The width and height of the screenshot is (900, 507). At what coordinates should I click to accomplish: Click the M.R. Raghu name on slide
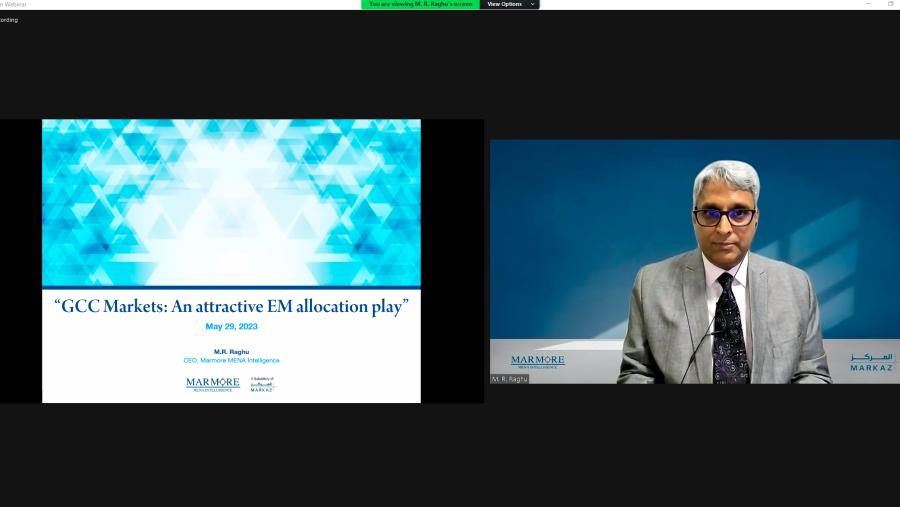[x=231, y=351]
